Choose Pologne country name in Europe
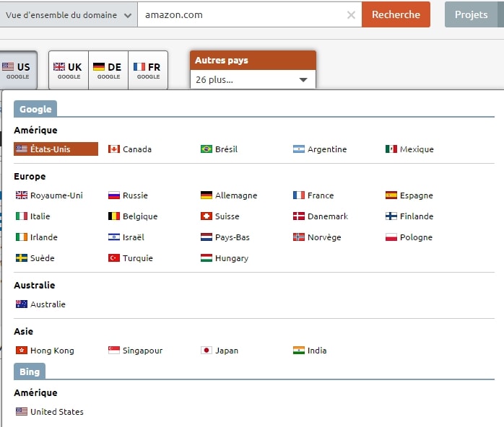Viewport: 504px width, 427px height. point(416,237)
